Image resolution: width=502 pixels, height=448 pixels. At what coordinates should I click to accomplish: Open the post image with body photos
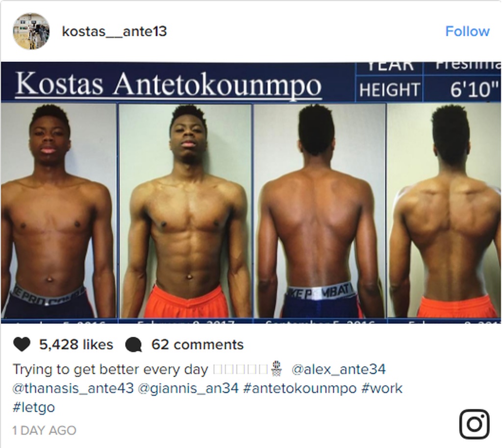point(251,193)
